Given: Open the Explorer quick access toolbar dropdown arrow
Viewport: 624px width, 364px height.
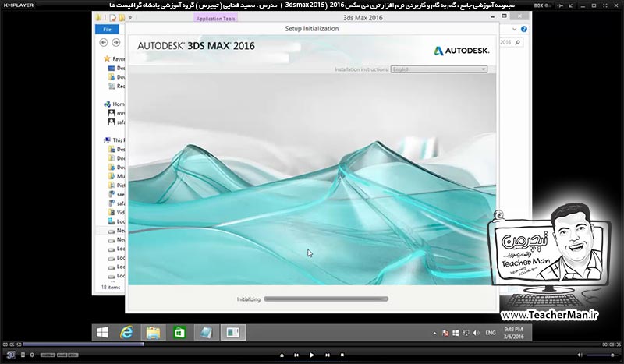Looking at the screenshot, I should 130,18.
